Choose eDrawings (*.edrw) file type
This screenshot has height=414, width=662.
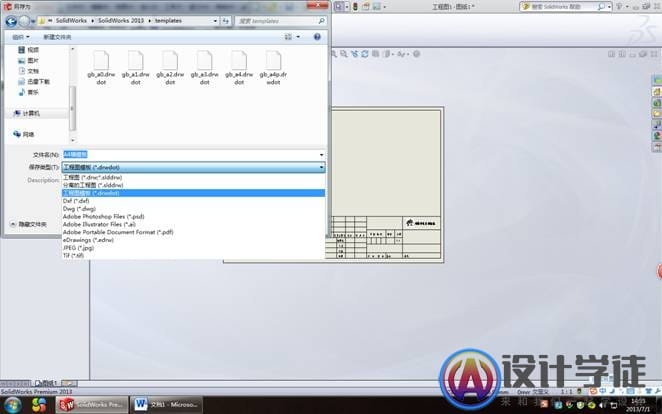(x=193, y=240)
